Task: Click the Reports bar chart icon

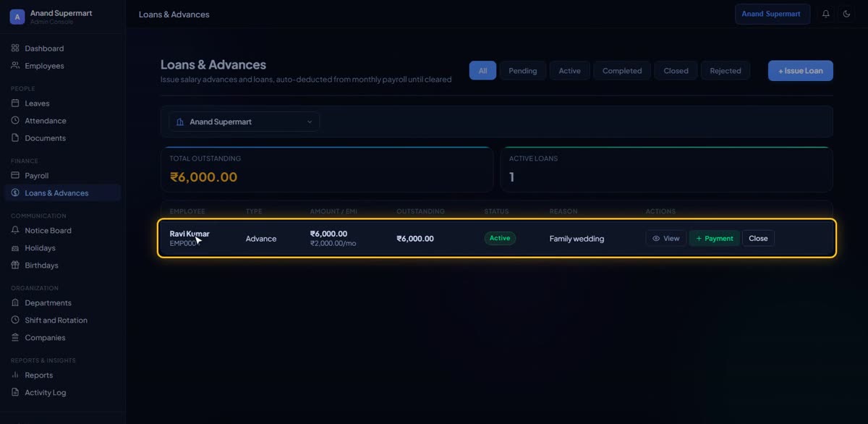Action: point(15,376)
